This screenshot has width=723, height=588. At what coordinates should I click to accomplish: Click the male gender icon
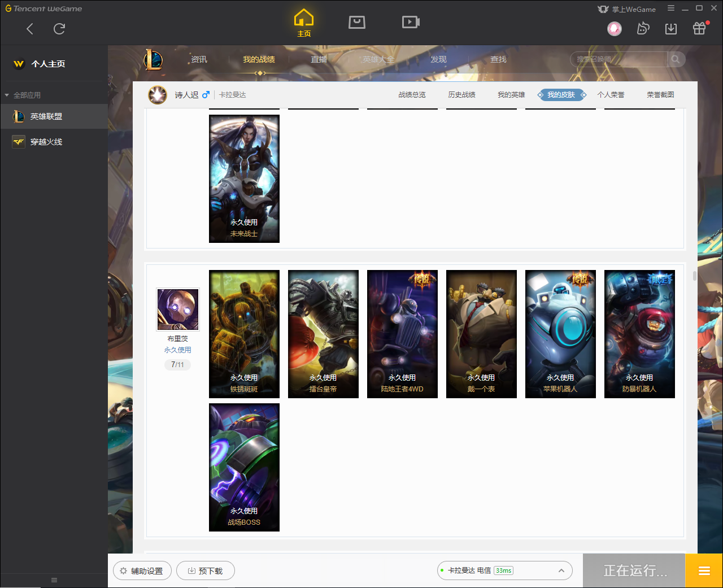point(206,95)
